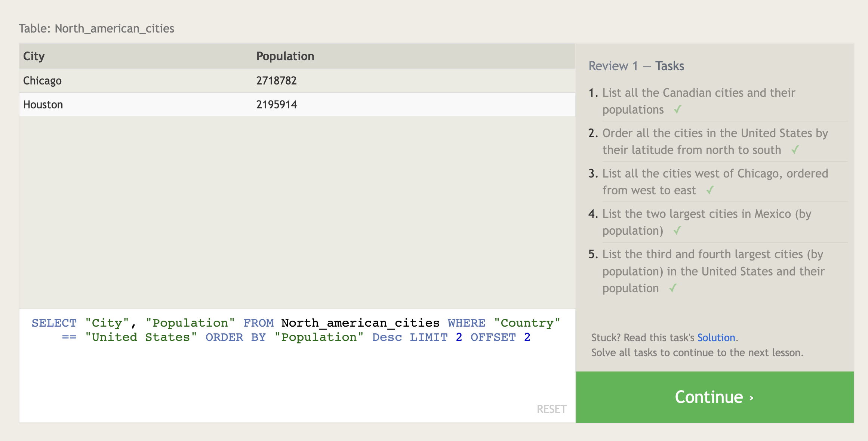The image size is (868, 441).
Task: Click the OFFSET keyword in the query
Action: point(493,337)
